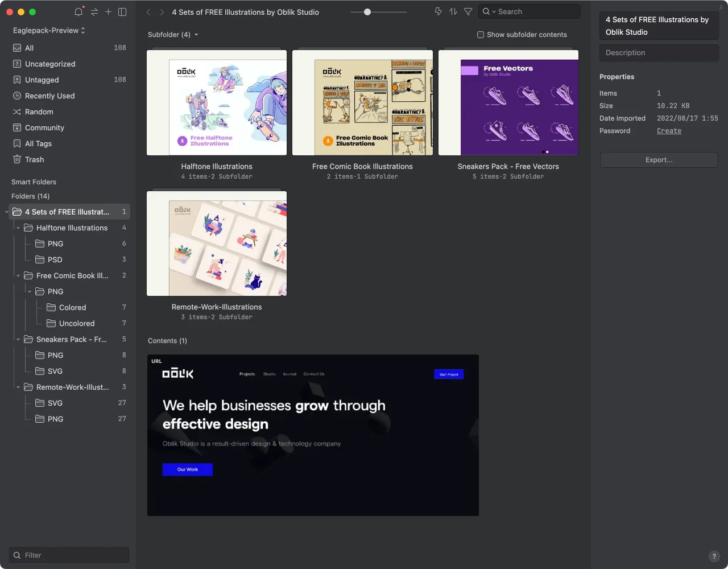The image size is (728, 569).
Task: Select the All library icon
Action: click(x=17, y=48)
